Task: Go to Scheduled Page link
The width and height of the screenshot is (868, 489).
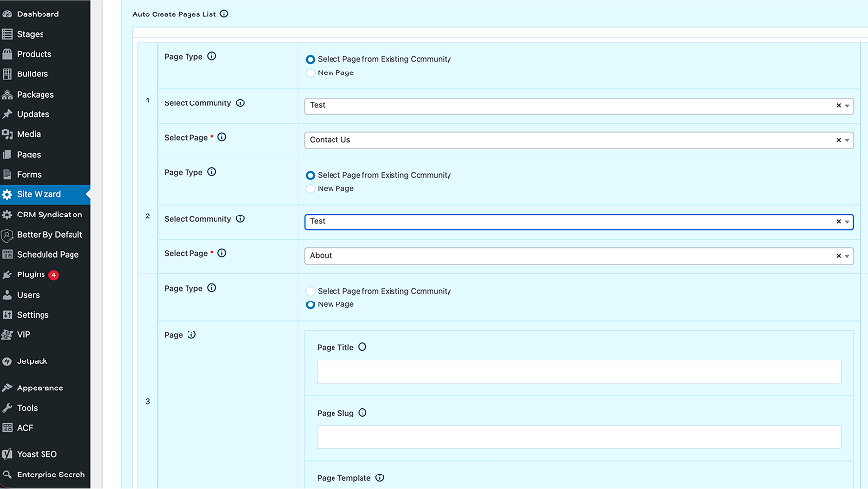Action: click(48, 254)
